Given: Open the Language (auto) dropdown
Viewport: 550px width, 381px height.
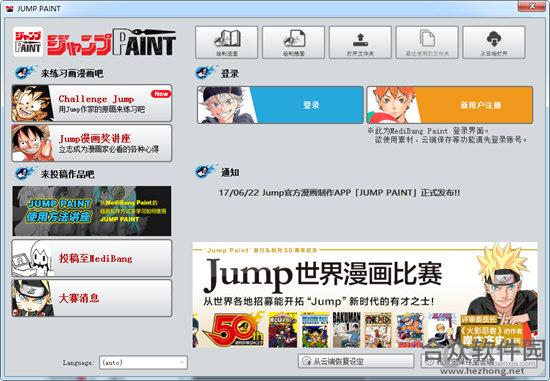Looking at the screenshot, I should tap(143, 362).
